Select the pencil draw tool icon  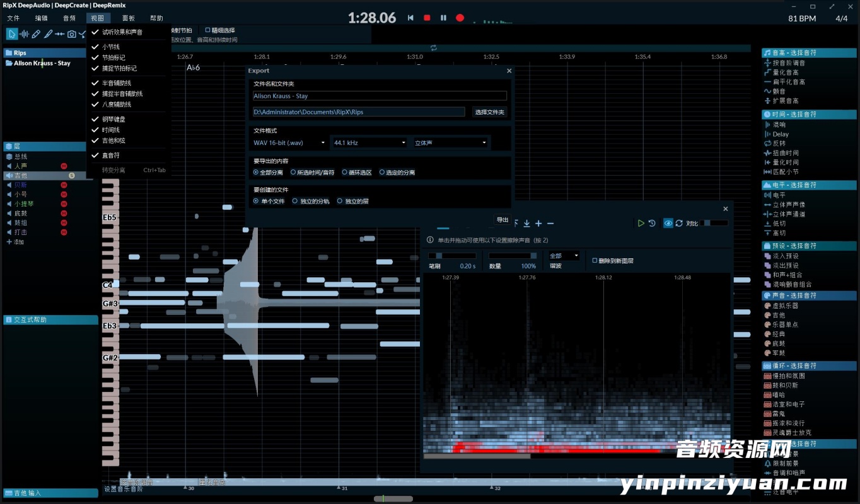tap(36, 34)
